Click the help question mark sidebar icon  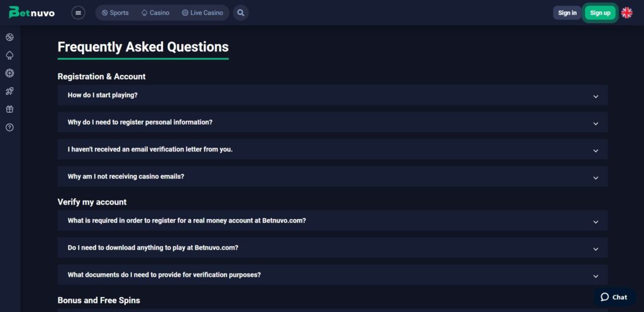coord(9,127)
